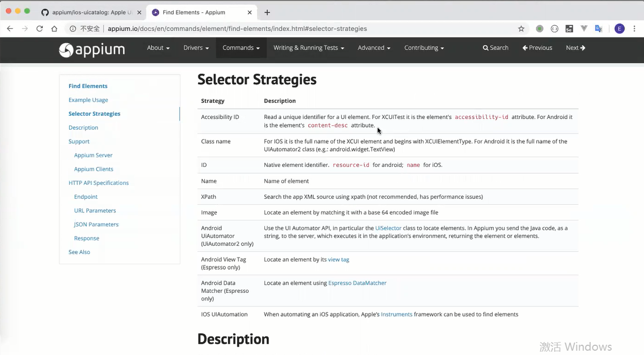
Task: Open a new browser tab
Action: tap(267, 12)
